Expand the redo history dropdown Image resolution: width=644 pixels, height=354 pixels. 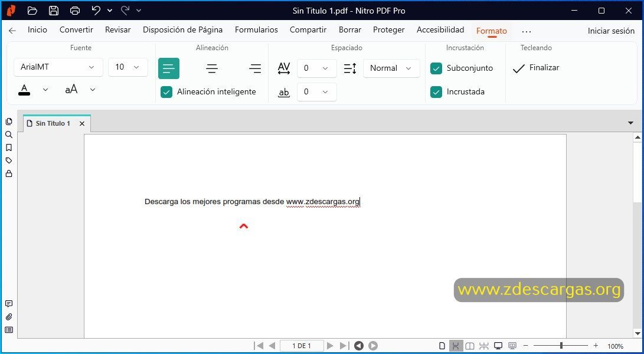(138, 11)
